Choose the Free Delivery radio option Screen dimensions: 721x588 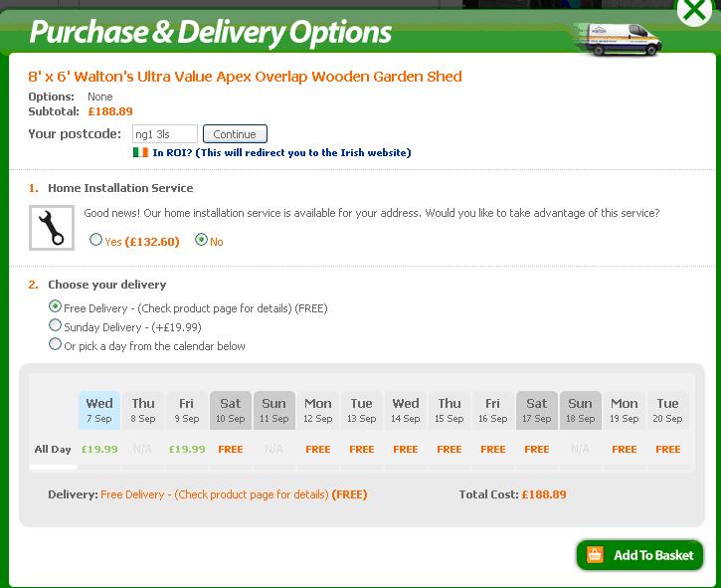pyautogui.click(x=55, y=306)
